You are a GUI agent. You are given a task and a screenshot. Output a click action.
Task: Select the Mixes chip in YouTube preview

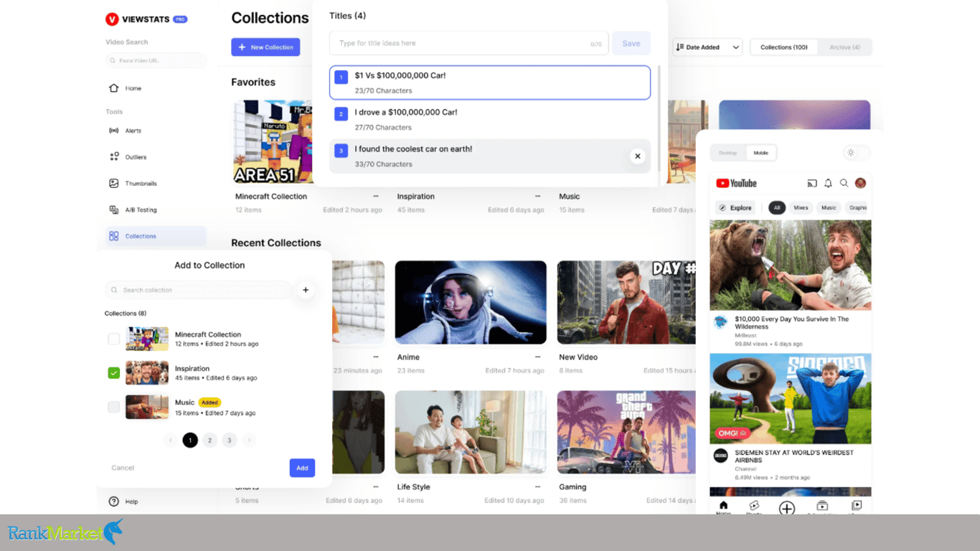click(801, 208)
